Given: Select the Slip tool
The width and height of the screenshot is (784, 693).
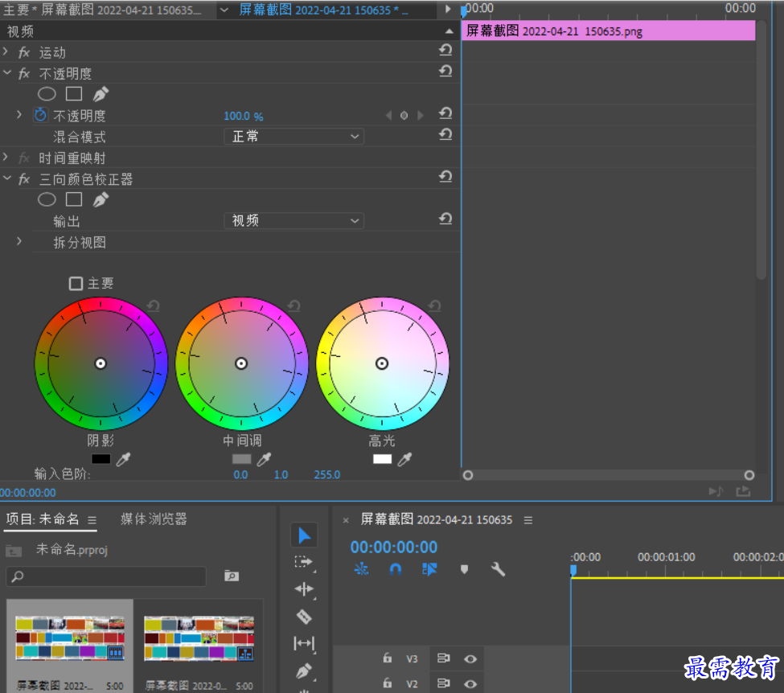Looking at the screenshot, I should click(303, 643).
